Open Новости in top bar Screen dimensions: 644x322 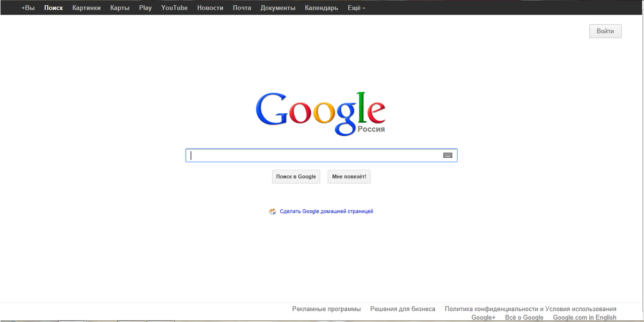[210, 8]
